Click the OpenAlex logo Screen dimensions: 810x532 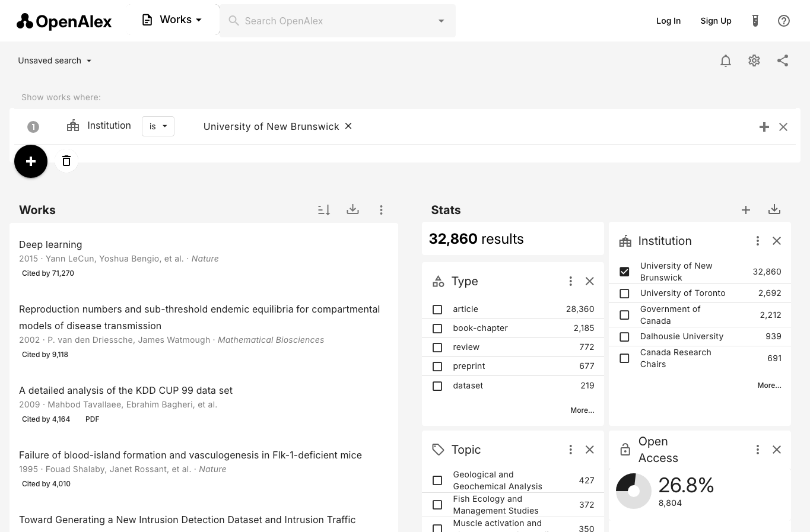(64, 21)
